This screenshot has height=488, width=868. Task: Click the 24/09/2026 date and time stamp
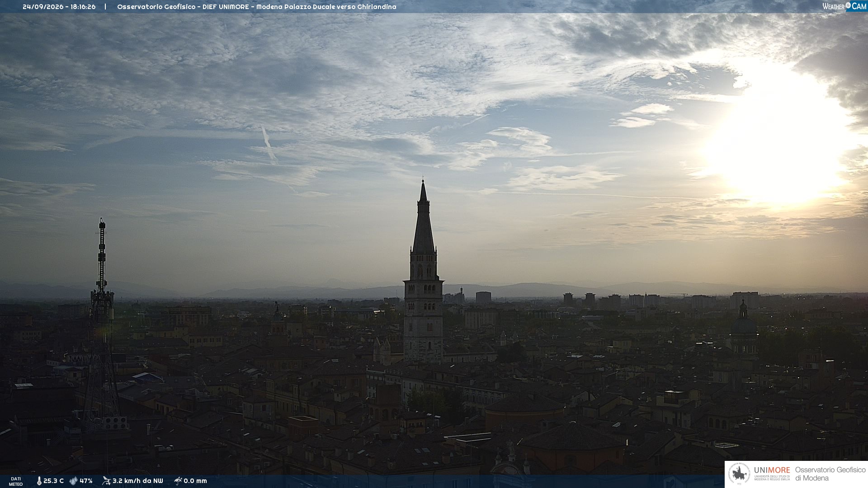click(59, 7)
